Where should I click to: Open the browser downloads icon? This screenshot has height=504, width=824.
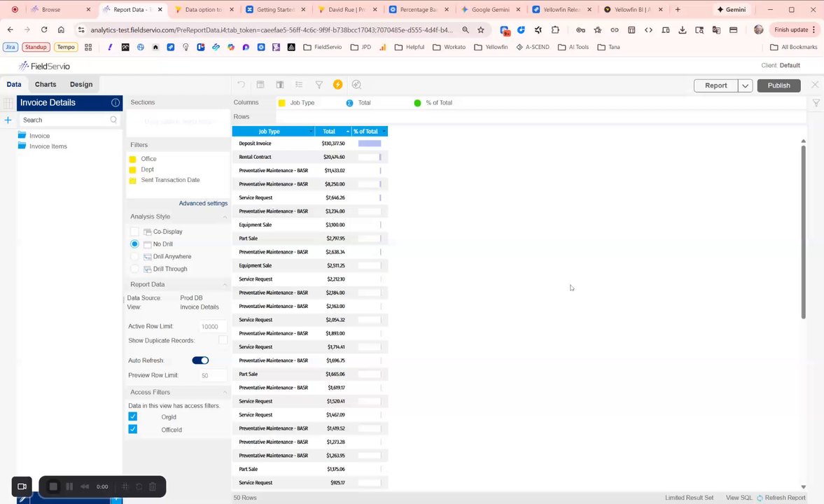pos(682,30)
